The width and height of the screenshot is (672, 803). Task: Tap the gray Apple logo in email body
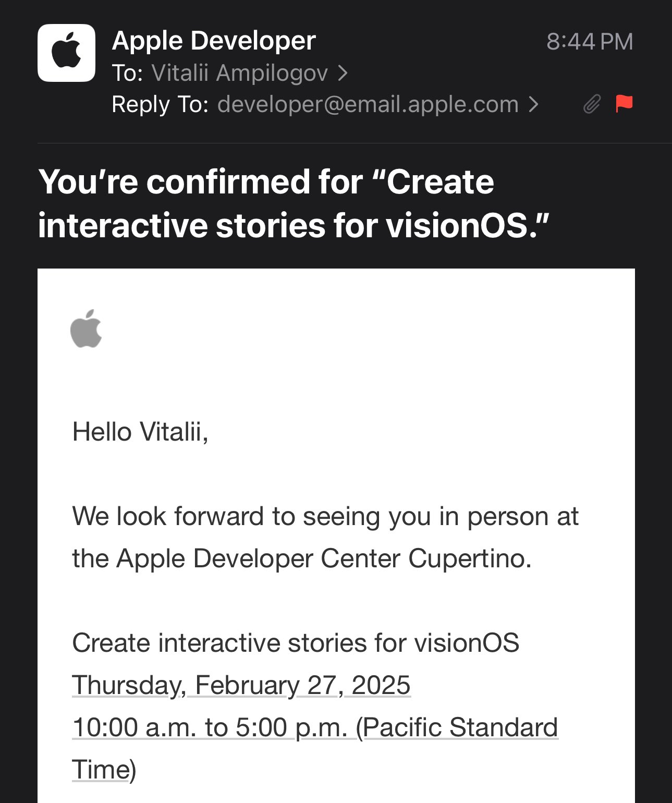click(x=86, y=328)
